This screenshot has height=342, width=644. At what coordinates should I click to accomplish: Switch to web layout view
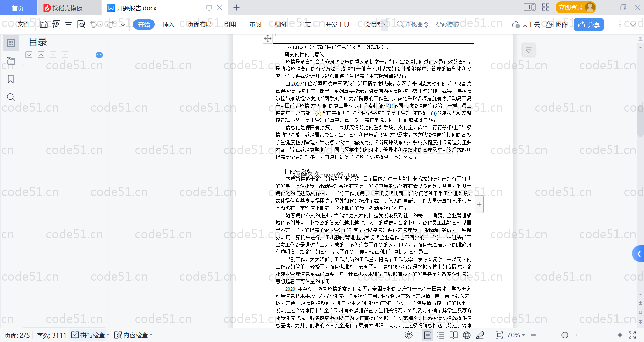(467, 335)
